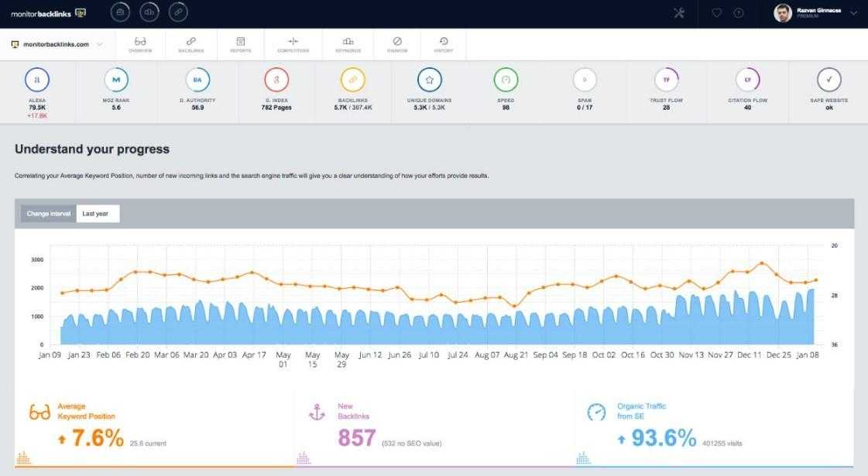Select the Moz Rank metric icon
The height and width of the screenshot is (476, 868).
[116, 80]
